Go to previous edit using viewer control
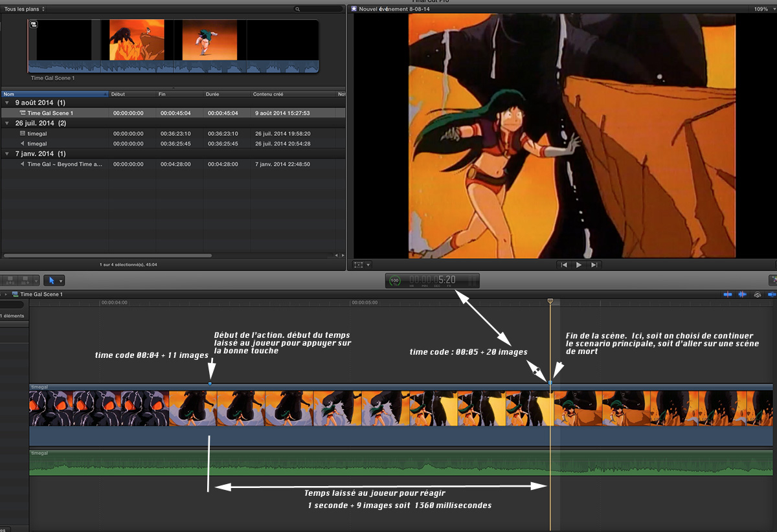The image size is (777, 532). click(x=564, y=265)
